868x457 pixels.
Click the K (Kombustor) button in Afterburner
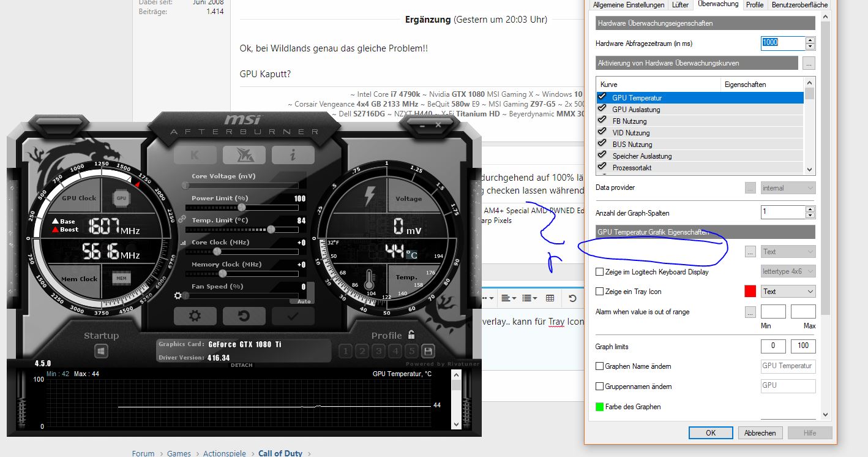(x=195, y=155)
